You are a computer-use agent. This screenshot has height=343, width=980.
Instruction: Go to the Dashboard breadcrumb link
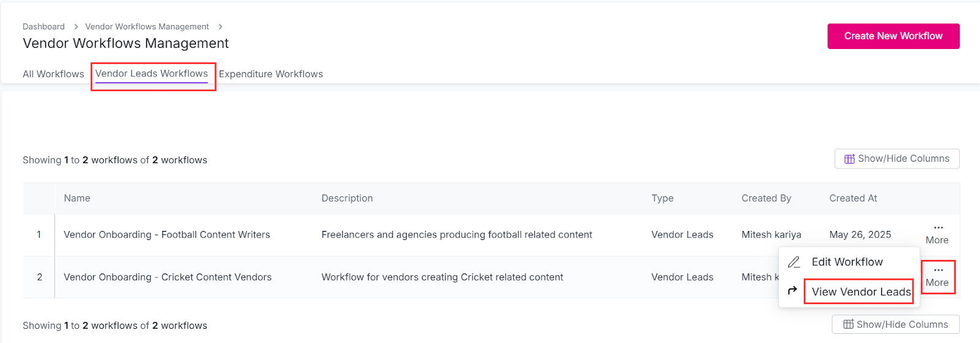(43, 27)
